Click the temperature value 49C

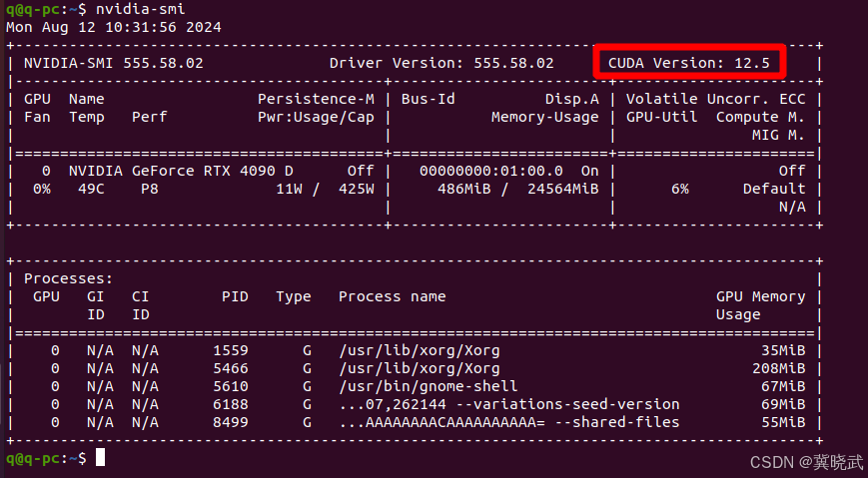click(x=91, y=190)
